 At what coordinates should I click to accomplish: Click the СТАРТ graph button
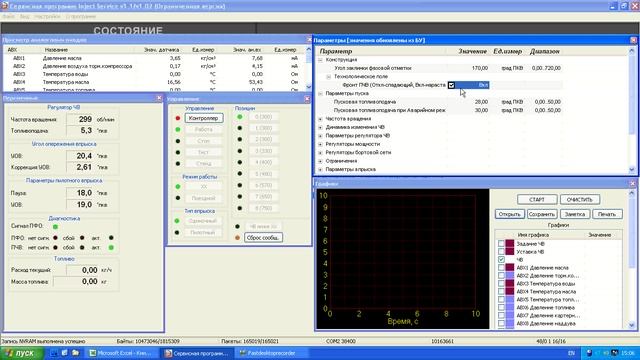pyautogui.click(x=537, y=200)
